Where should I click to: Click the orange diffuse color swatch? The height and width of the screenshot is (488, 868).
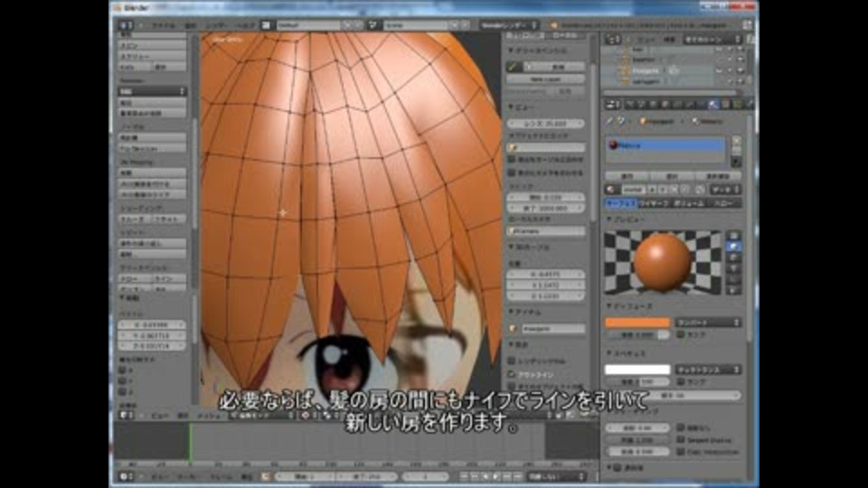(637, 322)
